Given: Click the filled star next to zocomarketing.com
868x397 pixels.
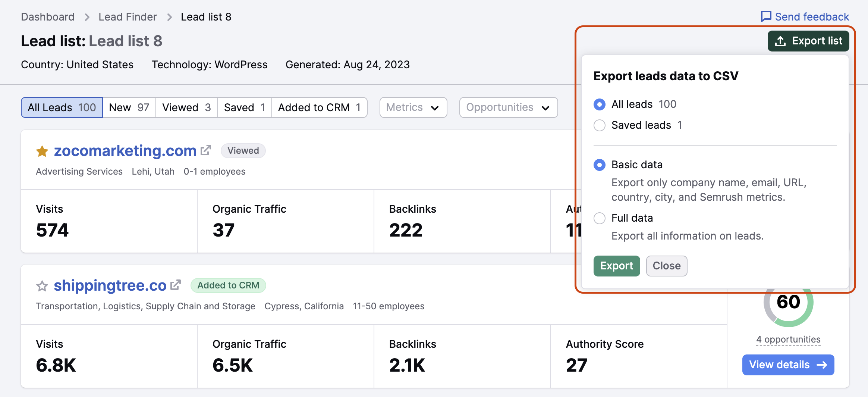Looking at the screenshot, I should [42, 151].
